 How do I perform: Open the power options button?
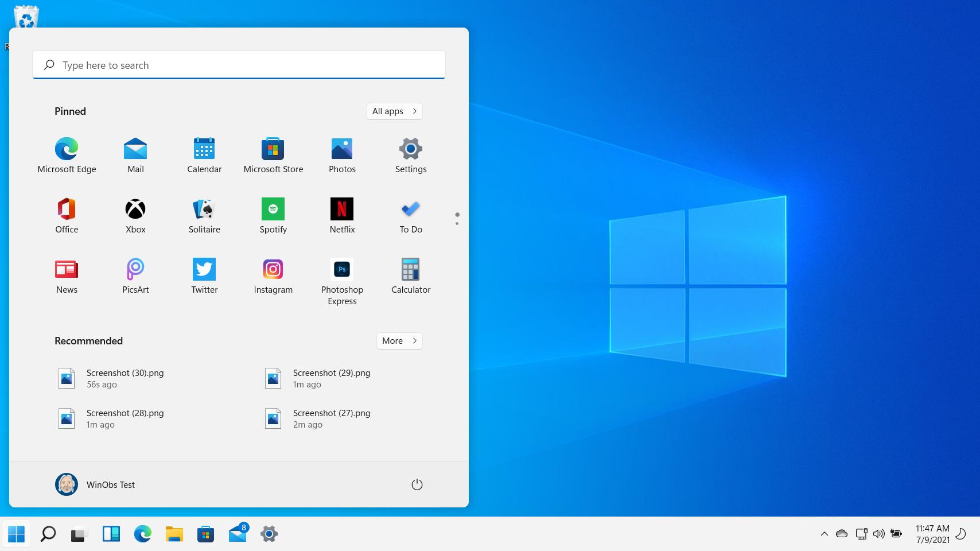pos(417,484)
